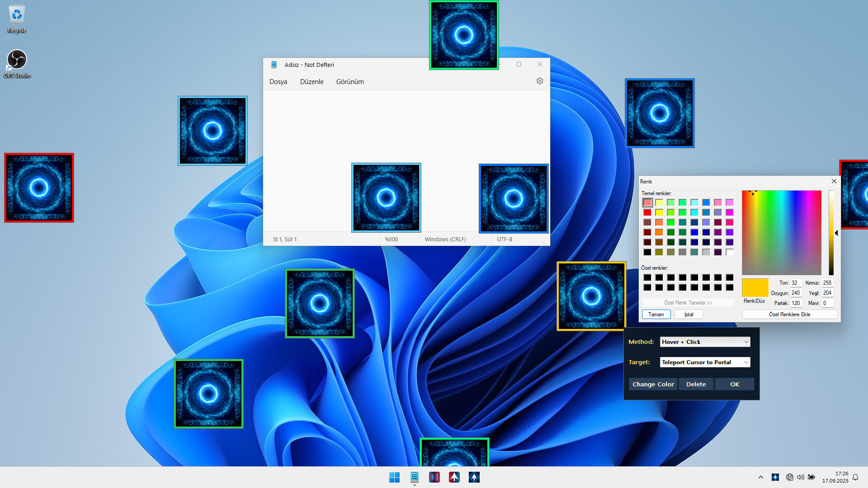Click Özel Renklere Ekle to save the color
Screen dimensions: 868x488
[789, 314]
